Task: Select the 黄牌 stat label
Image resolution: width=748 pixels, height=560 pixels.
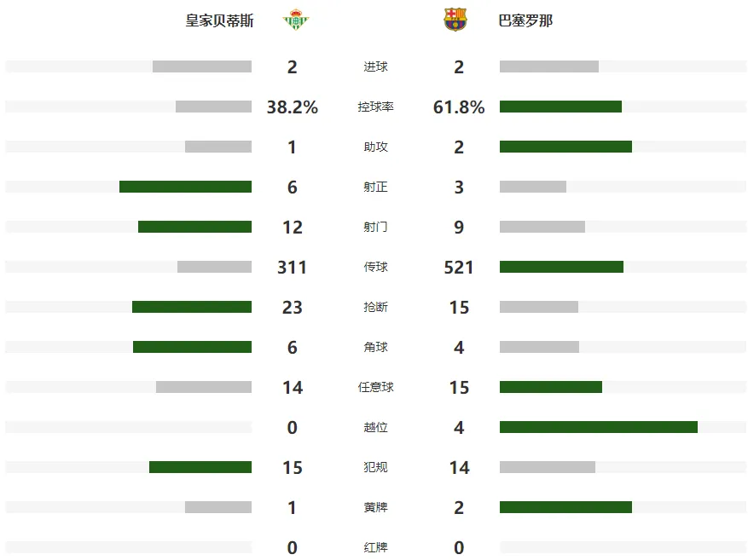Action: coord(375,507)
